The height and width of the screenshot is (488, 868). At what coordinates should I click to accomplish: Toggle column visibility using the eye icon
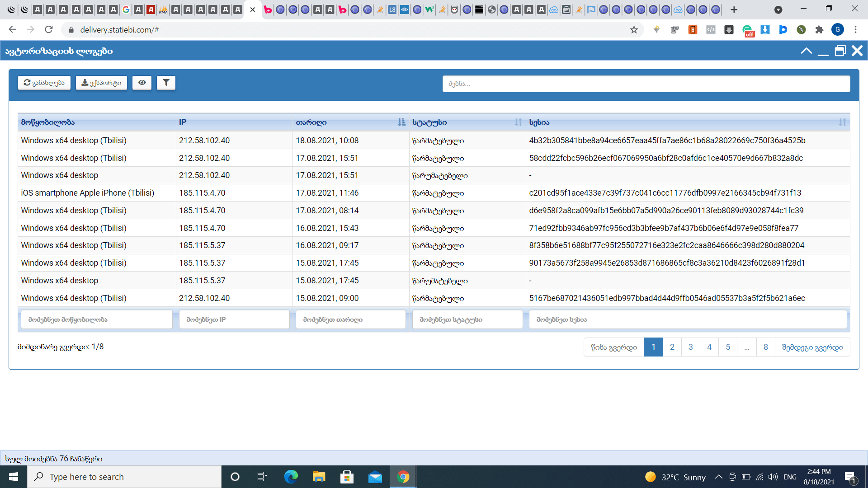pos(142,83)
